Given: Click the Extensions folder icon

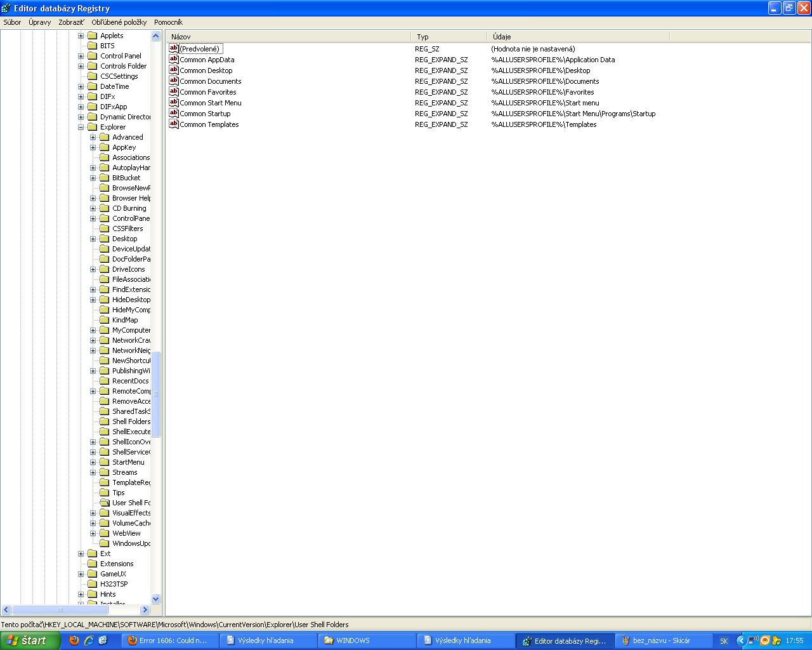Looking at the screenshot, I should [x=93, y=564].
